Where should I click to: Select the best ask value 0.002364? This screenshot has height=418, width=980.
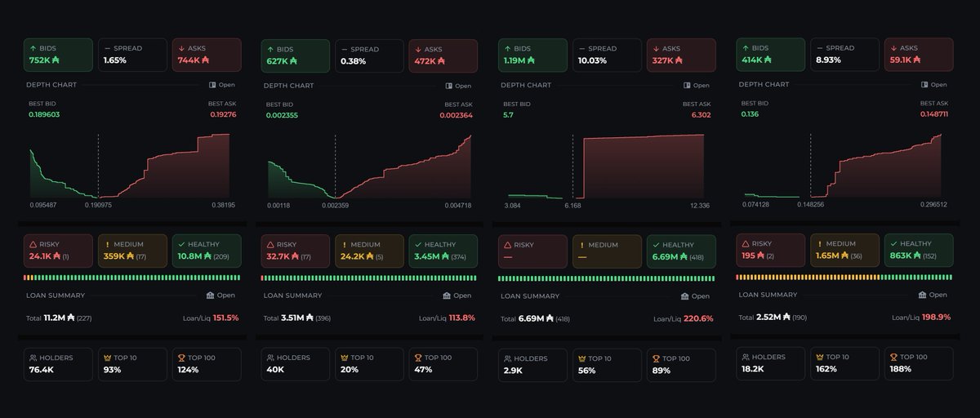(x=457, y=115)
